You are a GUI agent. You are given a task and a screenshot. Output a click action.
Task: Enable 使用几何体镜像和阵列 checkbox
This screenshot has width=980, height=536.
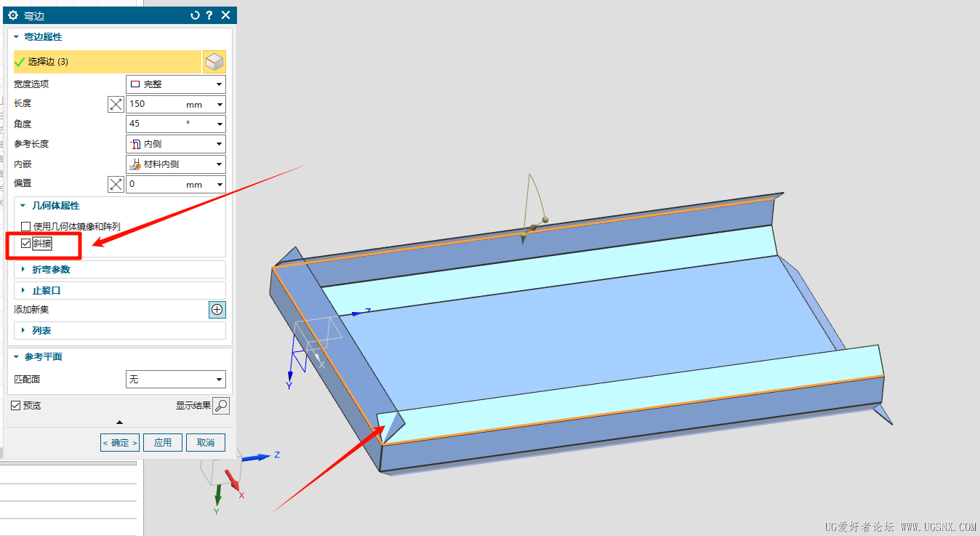tap(26, 227)
